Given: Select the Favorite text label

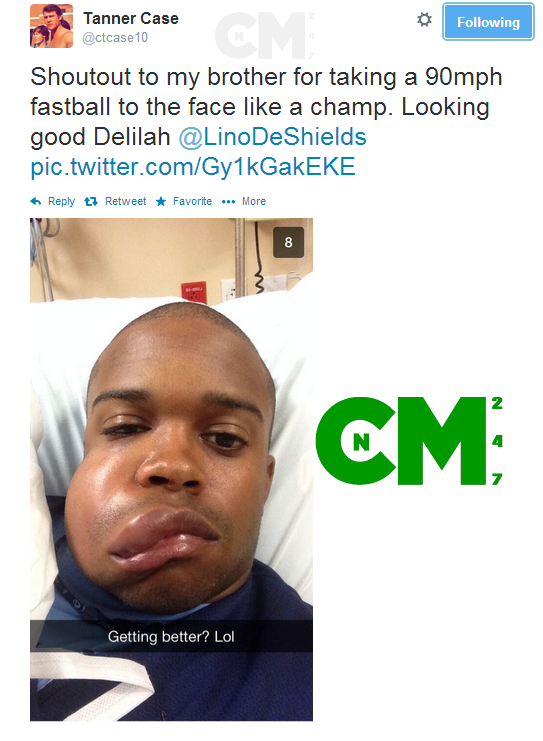Looking at the screenshot, I should 192,201.
